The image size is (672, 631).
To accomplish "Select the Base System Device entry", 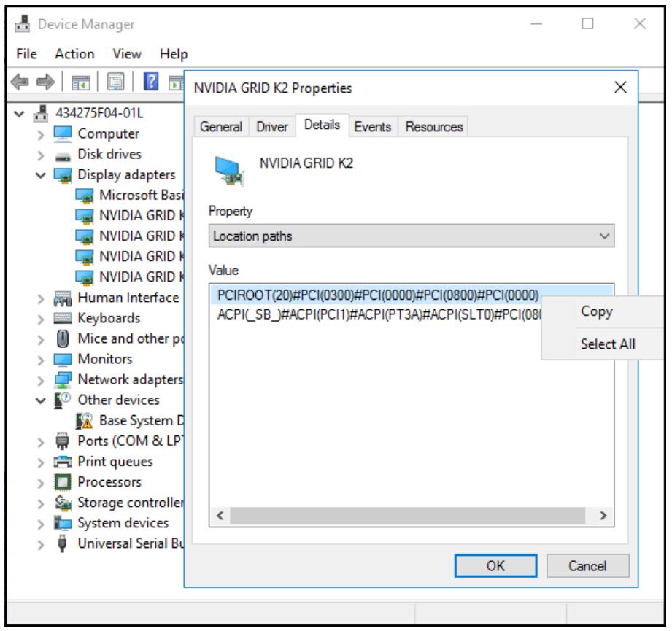I will tap(142, 421).
